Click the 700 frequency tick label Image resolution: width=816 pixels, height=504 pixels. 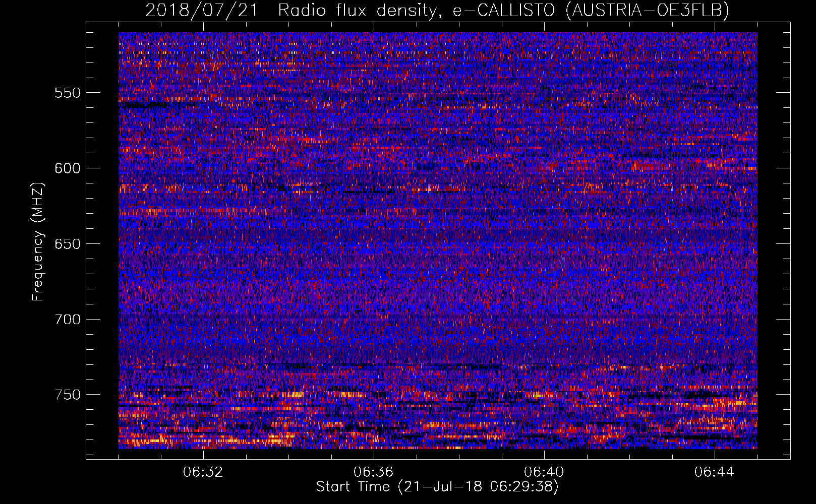click(68, 320)
